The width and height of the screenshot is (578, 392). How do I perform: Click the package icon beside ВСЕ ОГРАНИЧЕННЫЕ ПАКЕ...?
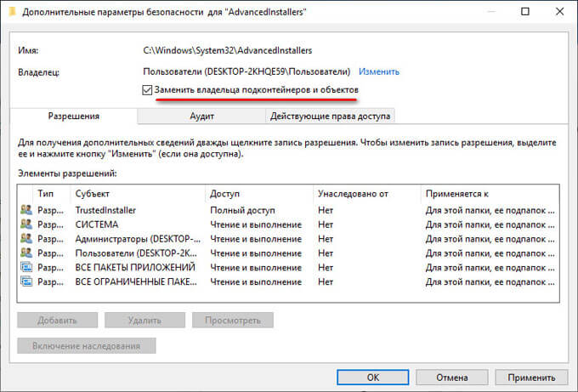(26, 281)
